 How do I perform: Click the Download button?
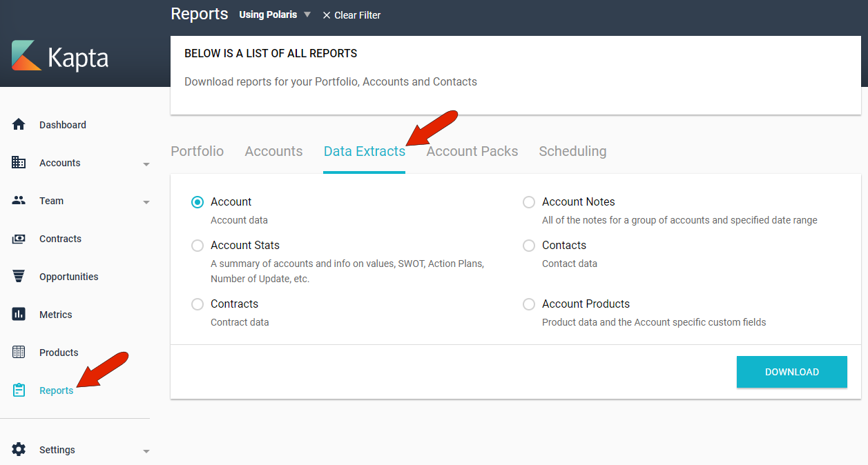[791, 372]
